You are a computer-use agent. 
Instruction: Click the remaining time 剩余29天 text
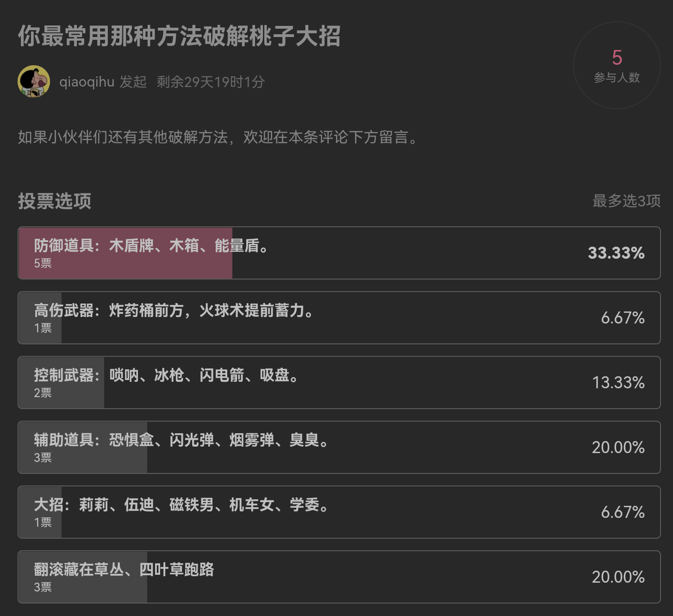tap(211, 82)
